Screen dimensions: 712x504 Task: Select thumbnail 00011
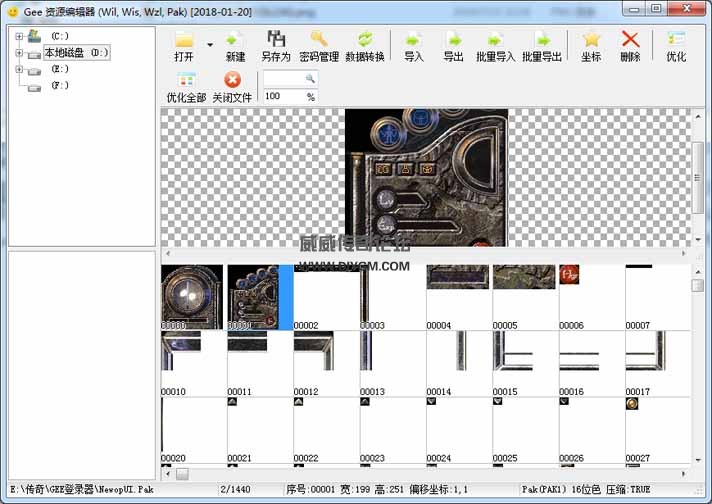click(x=260, y=364)
